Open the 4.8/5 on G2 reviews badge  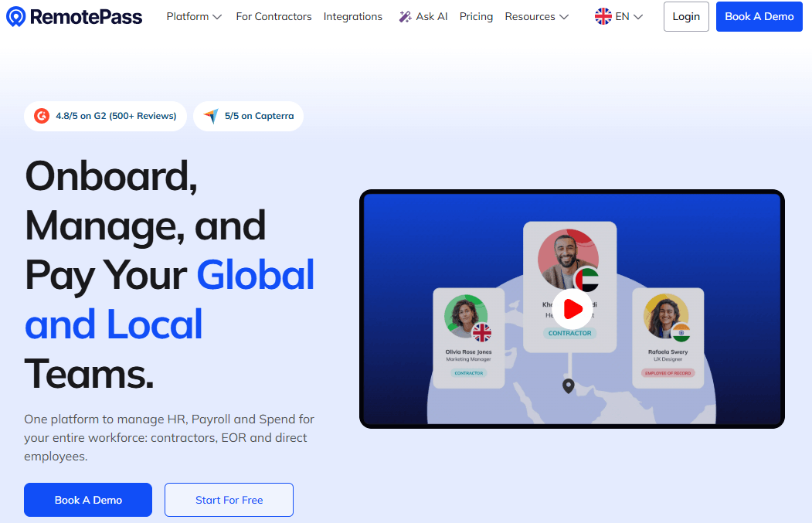pos(106,116)
